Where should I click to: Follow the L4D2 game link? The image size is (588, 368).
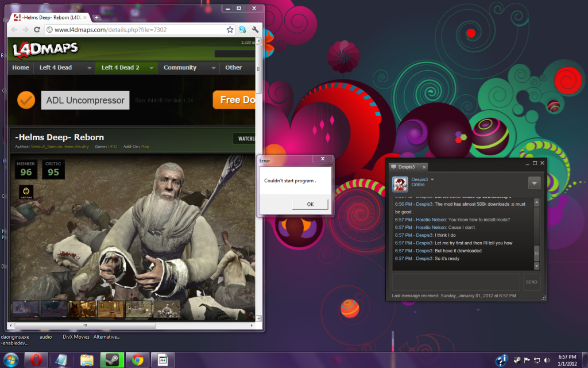(113, 147)
